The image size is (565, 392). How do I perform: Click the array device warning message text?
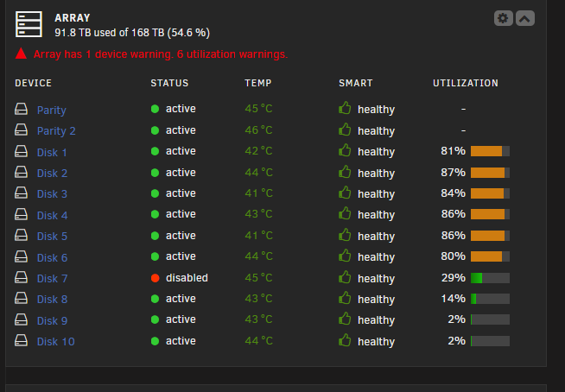[161, 54]
